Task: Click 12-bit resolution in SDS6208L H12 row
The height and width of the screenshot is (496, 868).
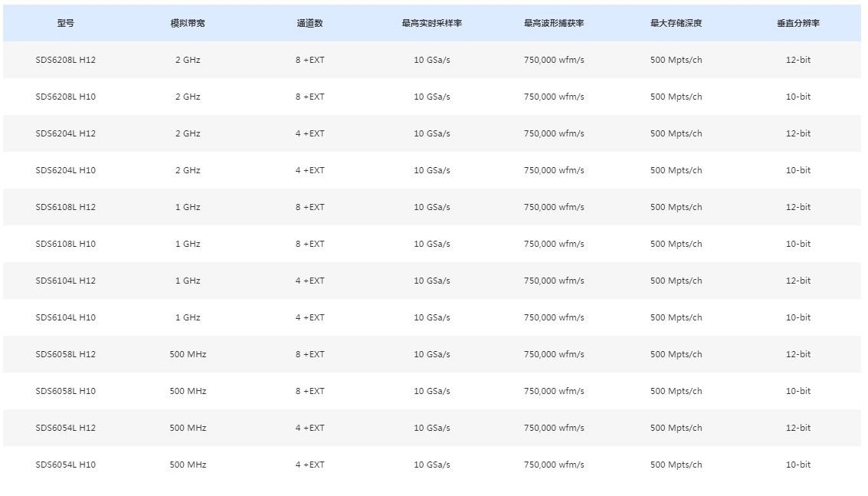Action: click(x=798, y=60)
